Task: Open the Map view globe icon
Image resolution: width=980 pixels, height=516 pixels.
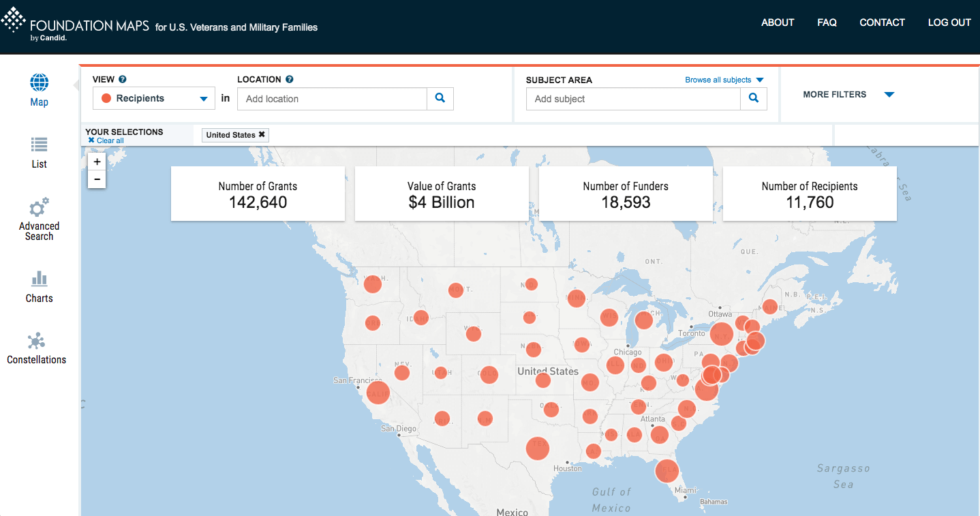Action: pyautogui.click(x=40, y=83)
